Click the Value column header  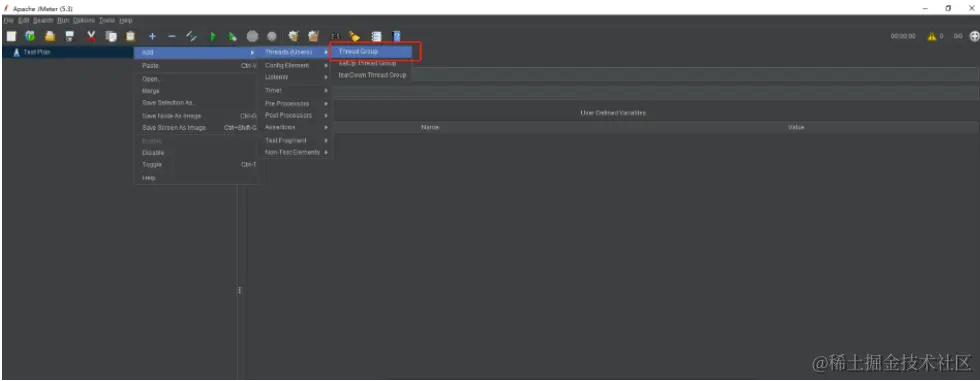(796, 127)
